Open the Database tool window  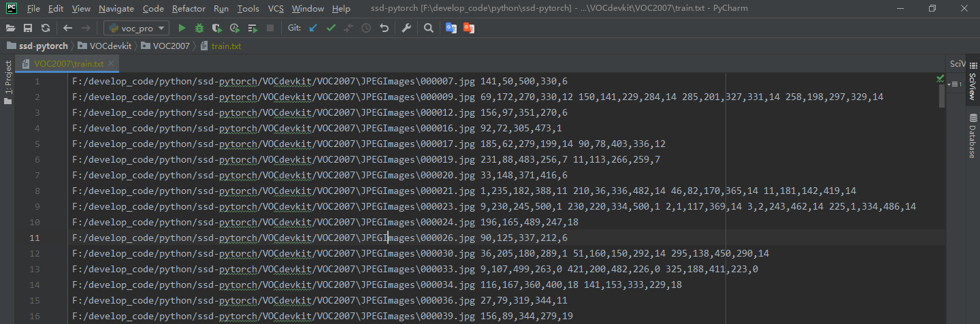tap(973, 135)
